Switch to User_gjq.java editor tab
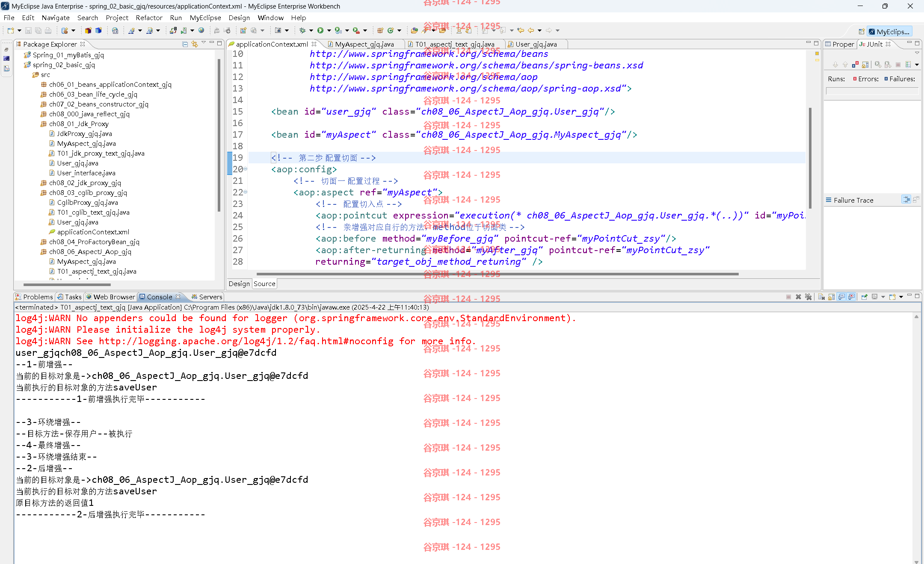This screenshot has height=564, width=924. (536, 44)
